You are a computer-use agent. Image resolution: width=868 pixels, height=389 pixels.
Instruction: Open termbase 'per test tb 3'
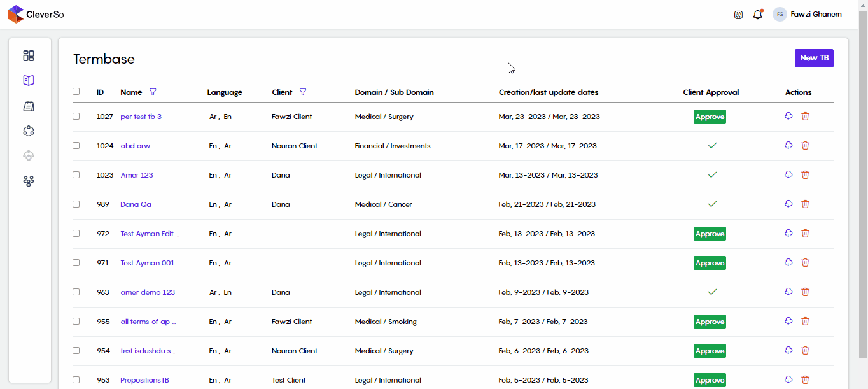coord(141,117)
